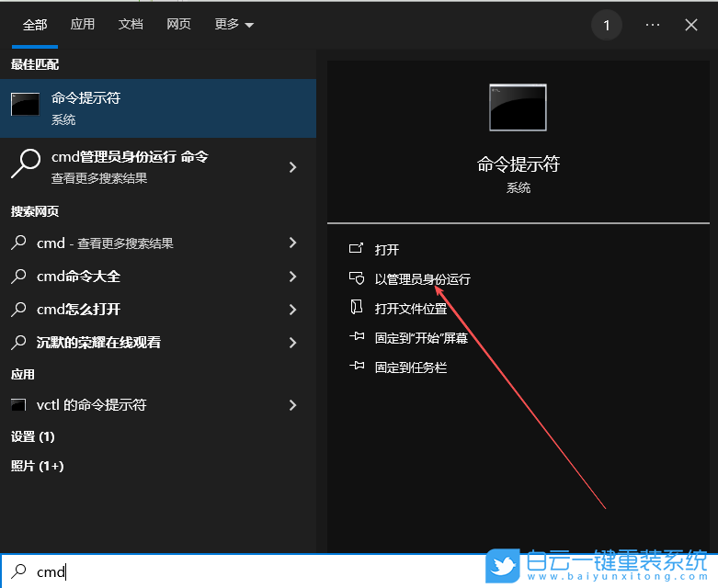Click the magnifier icon beside cmd怎么打开
The width and height of the screenshot is (718, 588).
pyautogui.click(x=18, y=310)
